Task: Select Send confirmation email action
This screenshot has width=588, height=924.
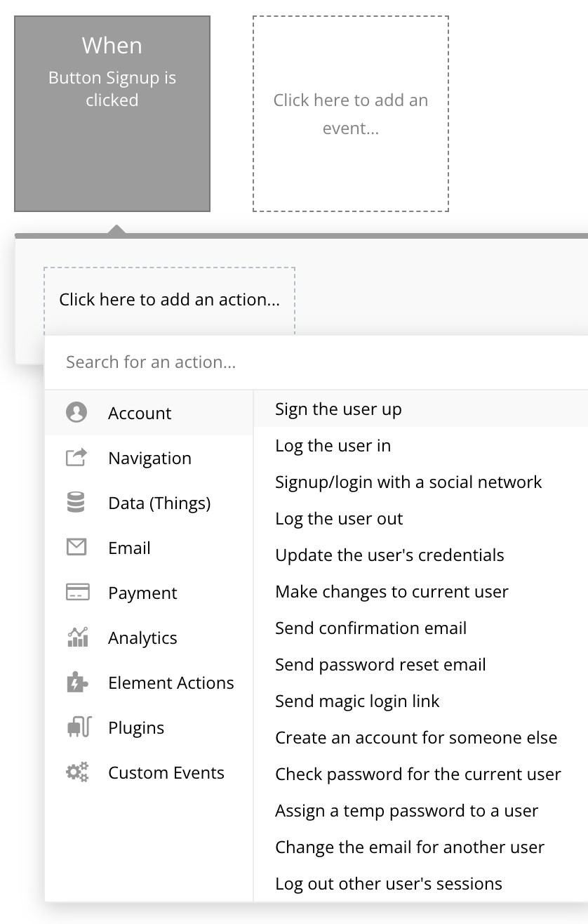Action: pyautogui.click(x=421, y=628)
